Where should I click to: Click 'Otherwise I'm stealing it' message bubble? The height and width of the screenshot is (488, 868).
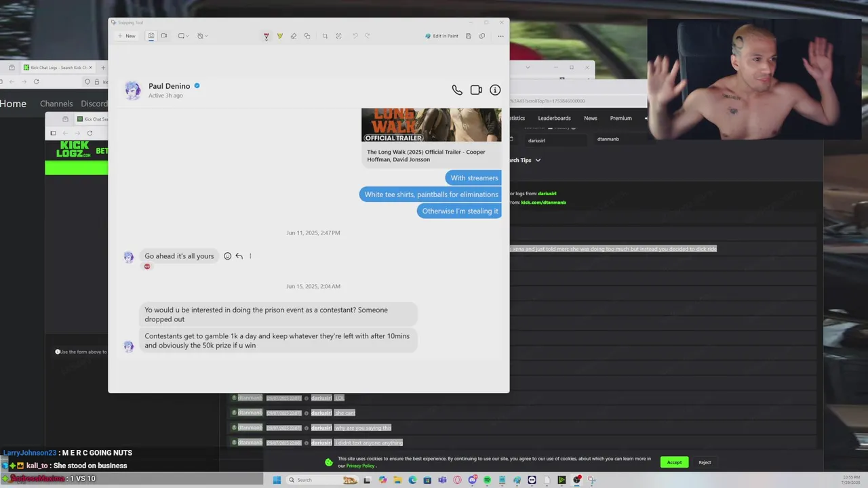(x=460, y=211)
